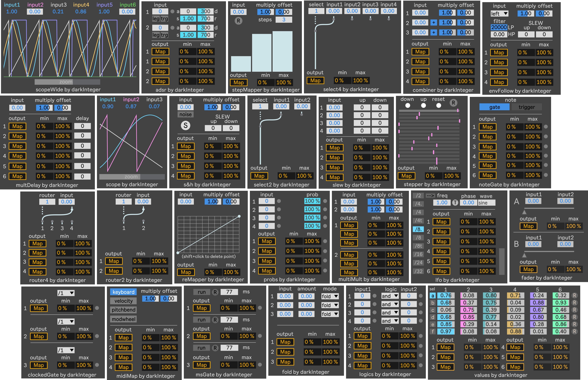The width and height of the screenshot is (588, 380).
Task: Select the /16 rate in lfo list
Action: pos(418,254)
